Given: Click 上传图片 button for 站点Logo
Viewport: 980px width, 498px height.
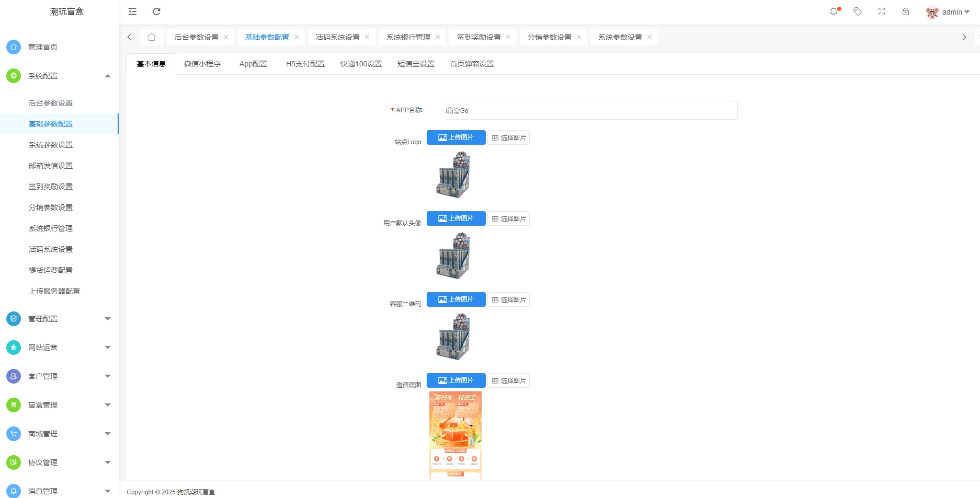Looking at the screenshot, I should pos(456,137).
